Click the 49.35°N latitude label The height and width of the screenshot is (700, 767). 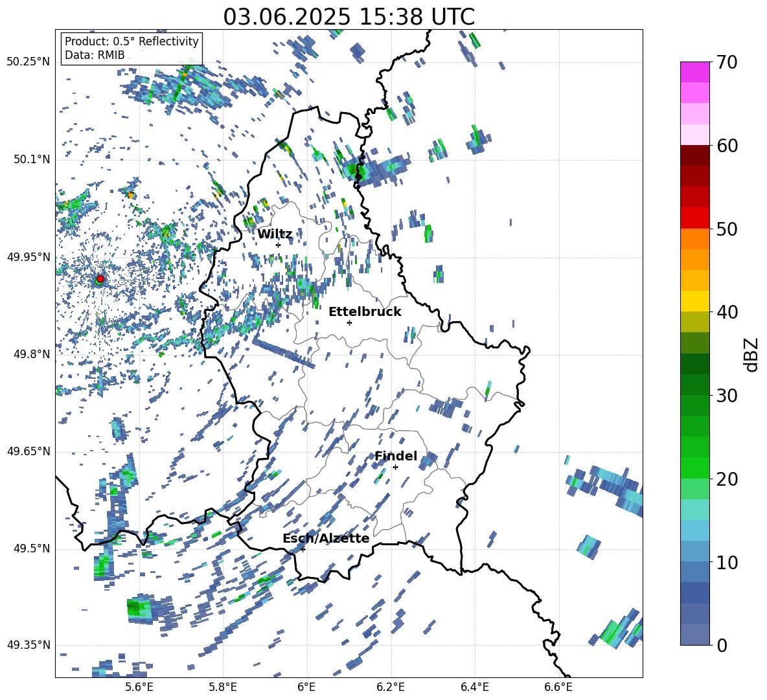point(29,645)
